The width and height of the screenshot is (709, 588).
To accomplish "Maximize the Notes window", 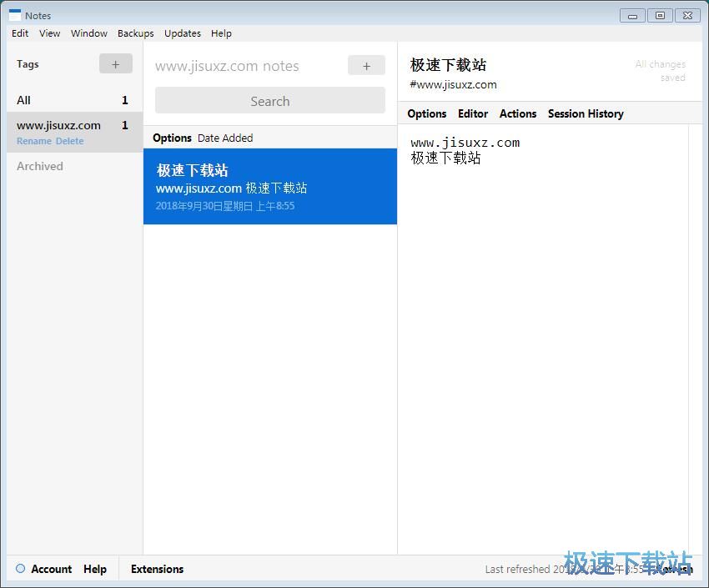I will pos(660,15).
